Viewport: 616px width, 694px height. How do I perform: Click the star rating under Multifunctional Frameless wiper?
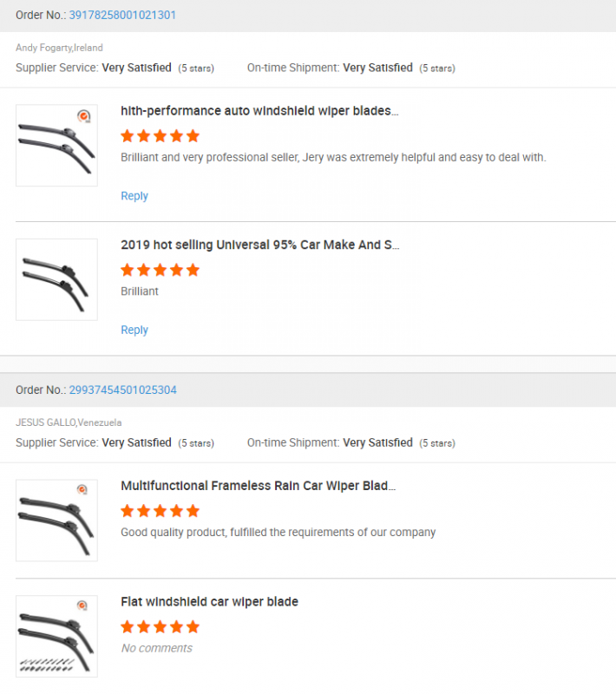[161, 511]
